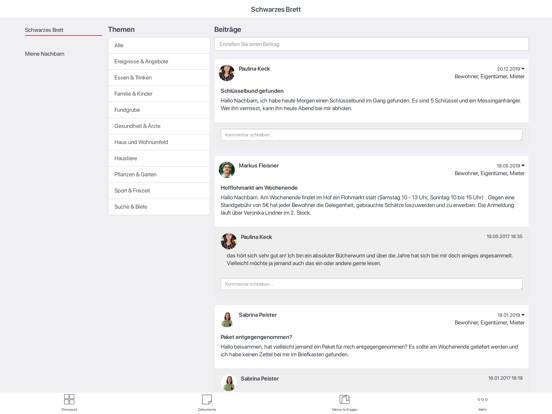Choose the Haustiere topic
This screenshot has height=414, width=552.
[159, 158]
